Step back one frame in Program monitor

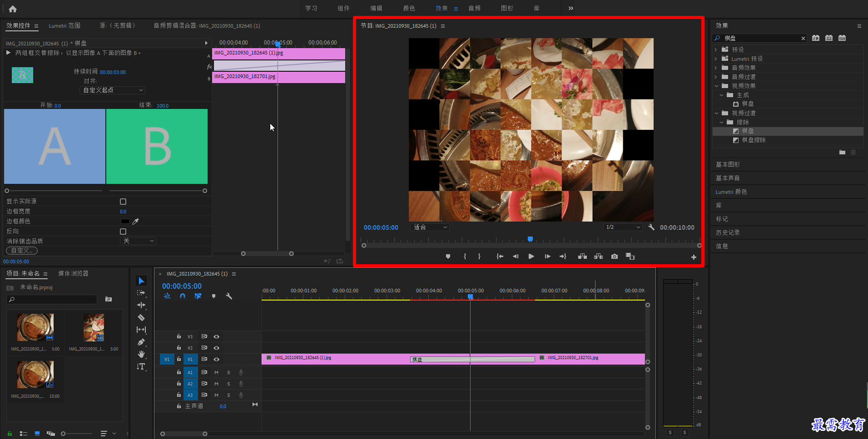(516, 256)
